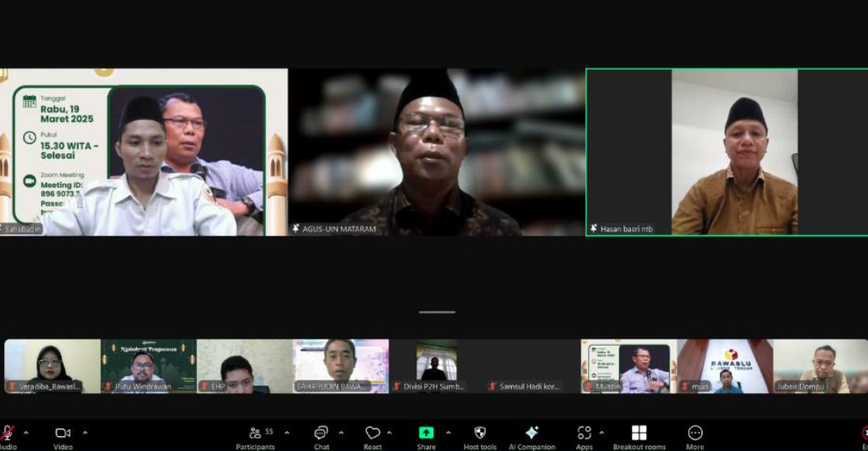Open video options caret beside Video
The image size is (868, 451).
84,433
